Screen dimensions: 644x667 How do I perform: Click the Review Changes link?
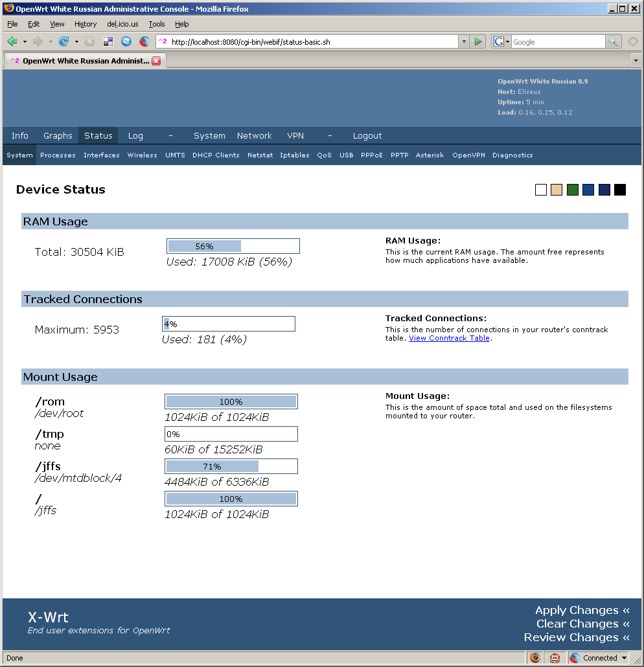[x=577, y=637]
